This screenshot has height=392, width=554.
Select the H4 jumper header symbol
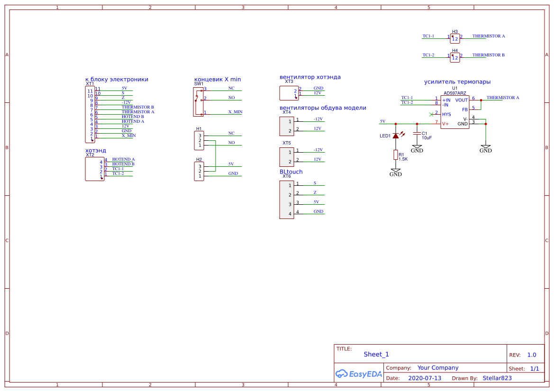click(455, 57)
